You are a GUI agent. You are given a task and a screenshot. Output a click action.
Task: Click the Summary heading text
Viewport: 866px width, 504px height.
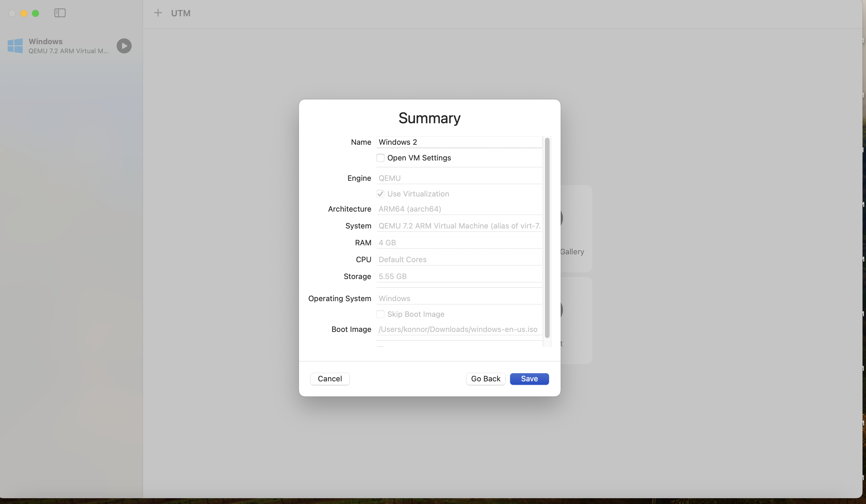pos(430,118)
